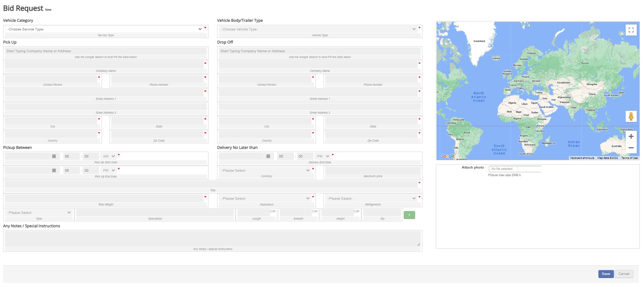Screen dimensions: 644x287
Task: Expand the Hazardous dropdown
Action: coord(265,199)
